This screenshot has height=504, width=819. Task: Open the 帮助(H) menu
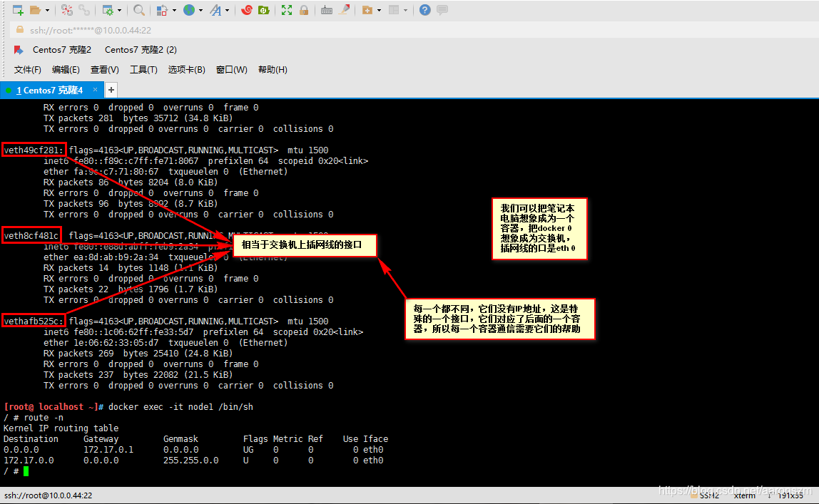(273, 69)
